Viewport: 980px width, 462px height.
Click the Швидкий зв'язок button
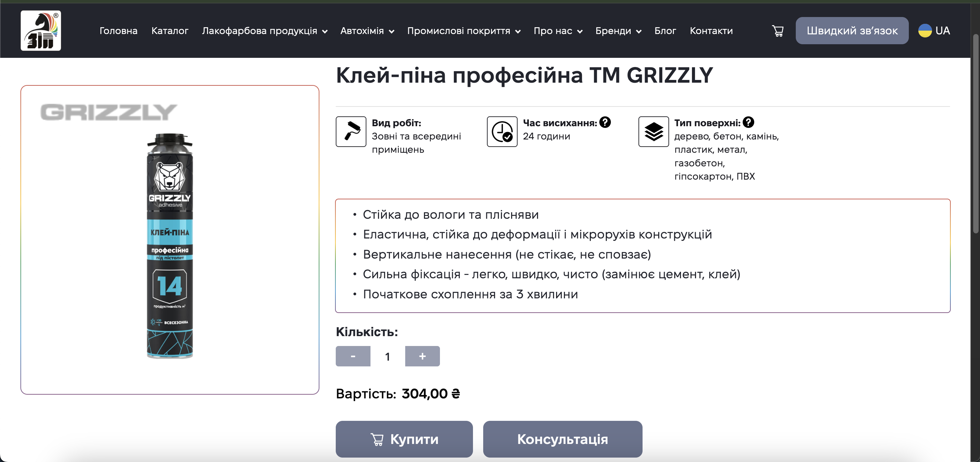tap(852, 31)
